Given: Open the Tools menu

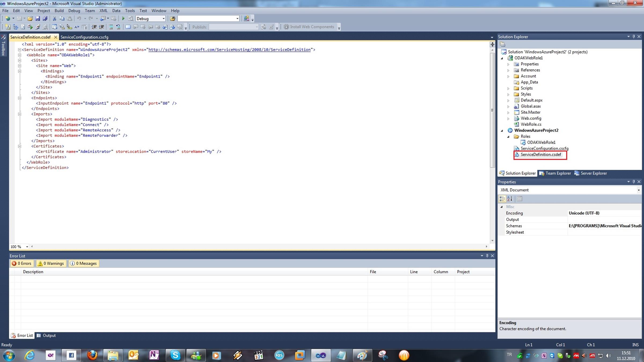Looking at the screenshot, I should [x=130, y=11].
